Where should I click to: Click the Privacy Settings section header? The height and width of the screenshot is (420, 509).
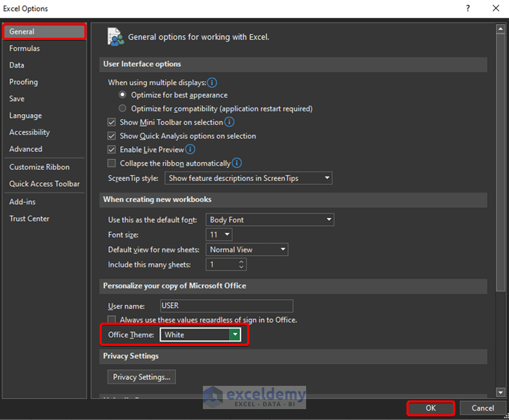click(x=293, y=356)
